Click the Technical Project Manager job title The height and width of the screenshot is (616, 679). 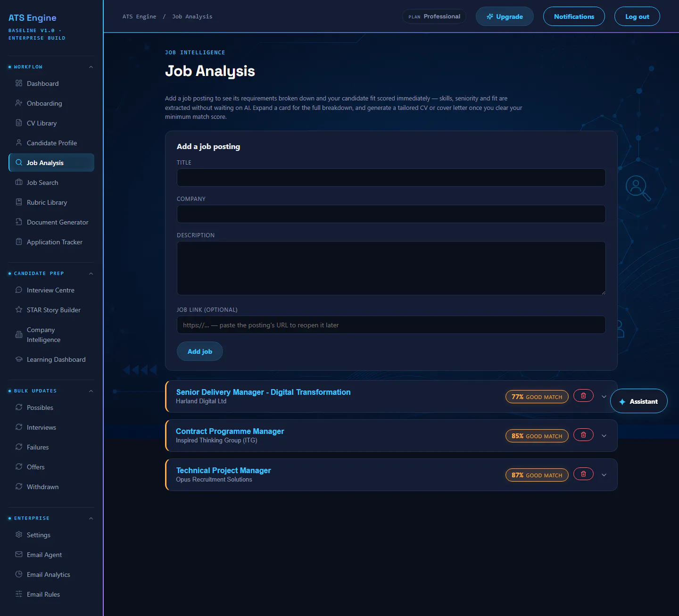click(x=224, y=470)
